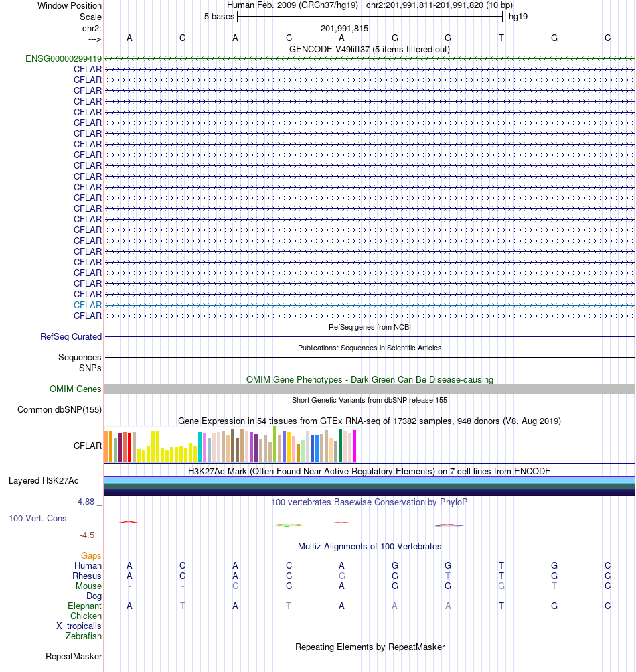Image resolution: width=636 pixels, height=672 pixels.
Task: Click the 4.88 PhyloP upper scale value
Action: (x=86, y=502)
